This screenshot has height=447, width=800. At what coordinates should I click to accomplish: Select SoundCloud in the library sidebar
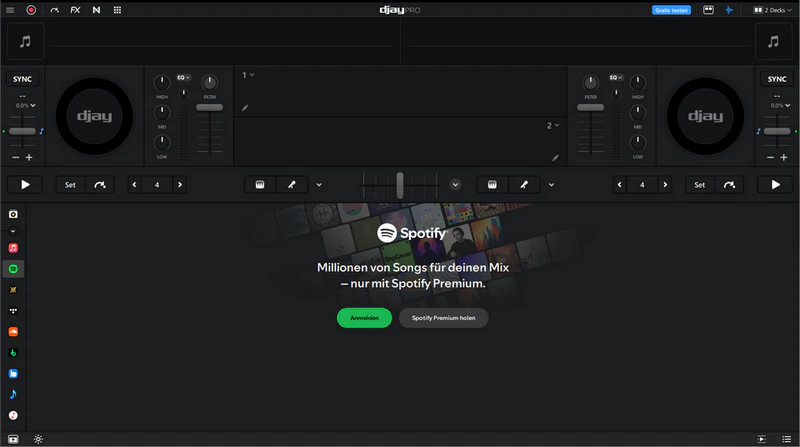coord(13,331)
